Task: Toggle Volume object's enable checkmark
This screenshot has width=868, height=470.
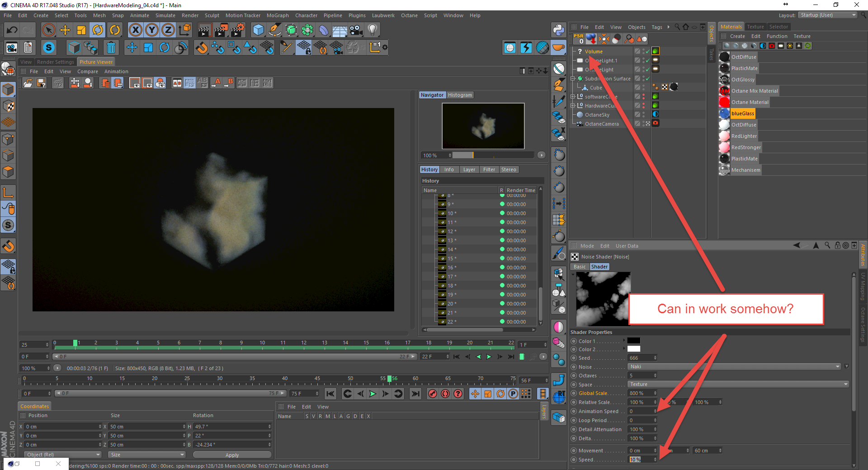Action: [x=647, y=52]
